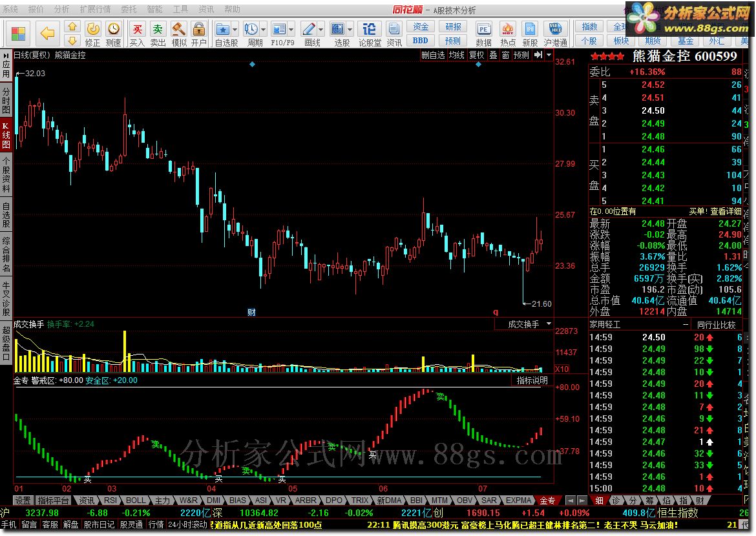Click the BBD button
This screenshot has height=536, width=756.
(421, 41)
